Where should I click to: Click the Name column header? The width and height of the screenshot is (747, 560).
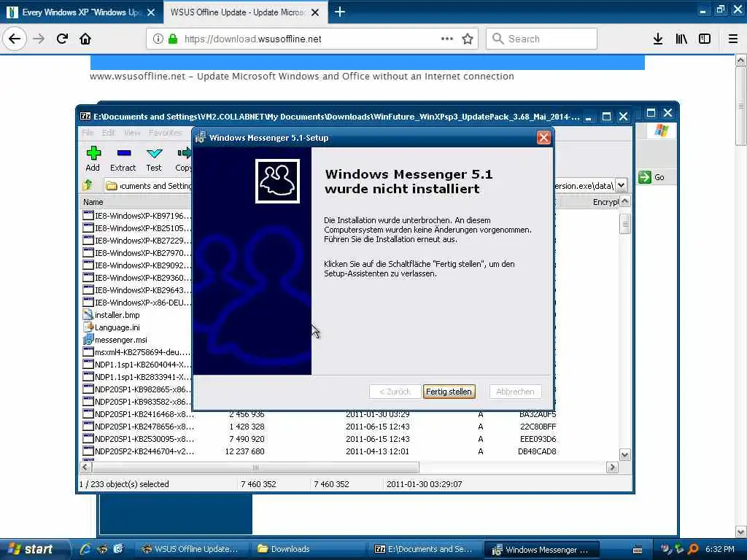[93, 202]
